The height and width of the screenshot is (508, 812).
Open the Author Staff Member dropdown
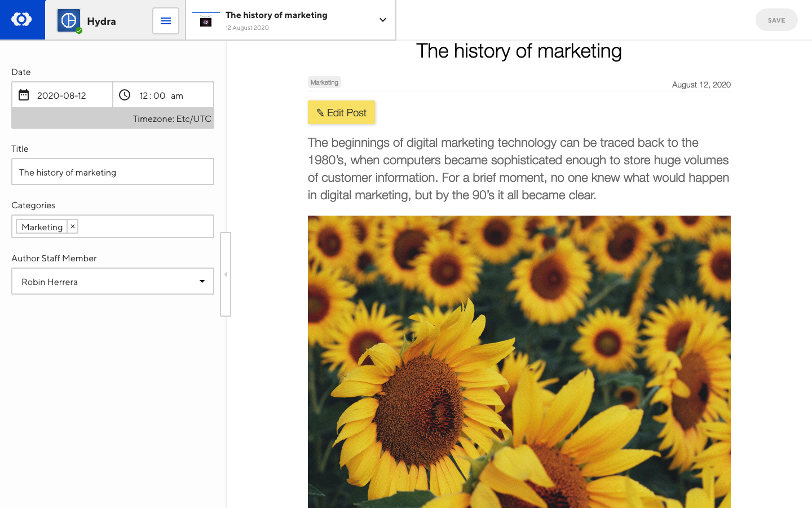(113, 281)
